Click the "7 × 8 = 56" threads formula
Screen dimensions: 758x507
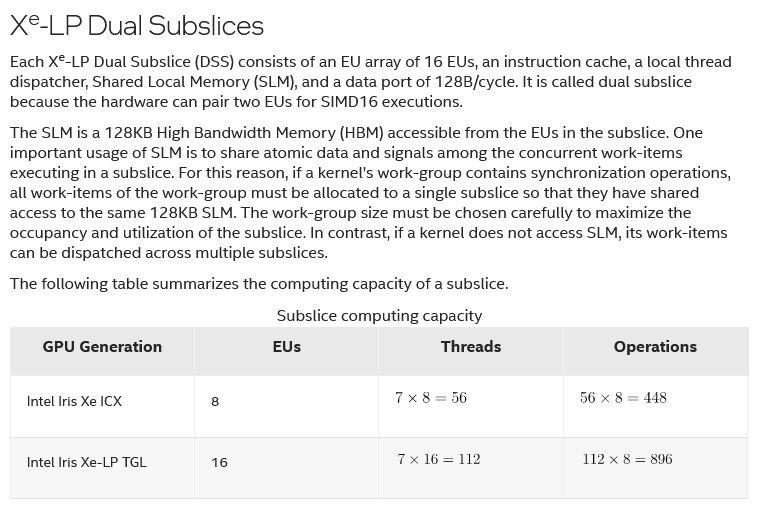(431, 398)
